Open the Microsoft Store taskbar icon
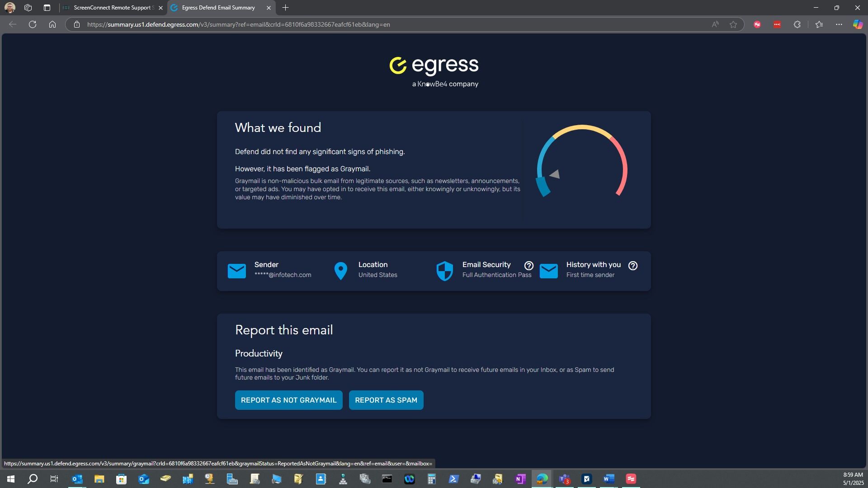The height and width of the screenshot is (488, 868). tap(121, 479)
